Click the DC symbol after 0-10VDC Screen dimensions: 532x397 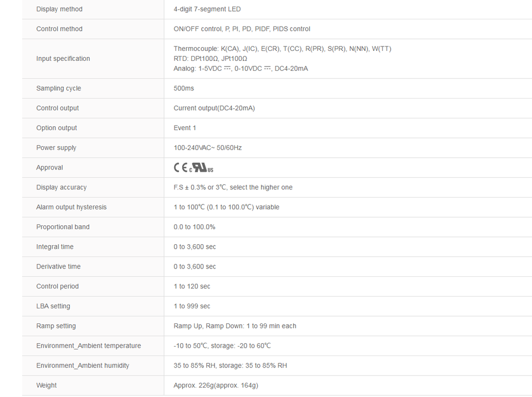coord(267,69)
